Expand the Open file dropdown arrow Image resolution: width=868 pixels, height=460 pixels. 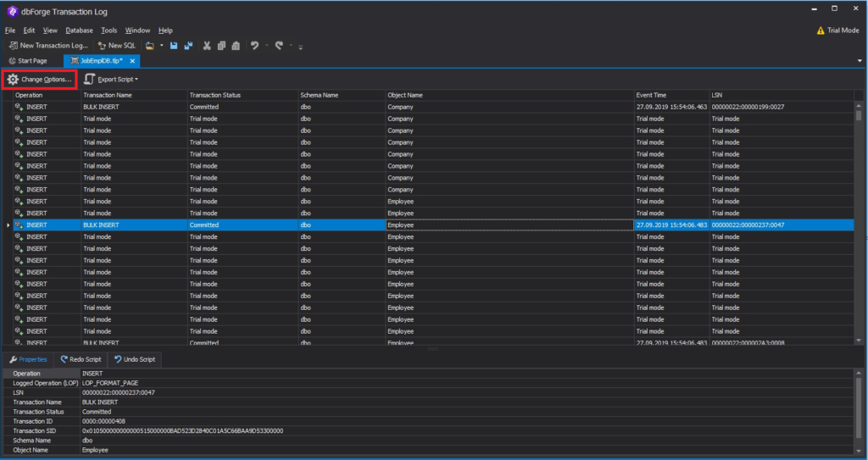[x=162, y=46]
